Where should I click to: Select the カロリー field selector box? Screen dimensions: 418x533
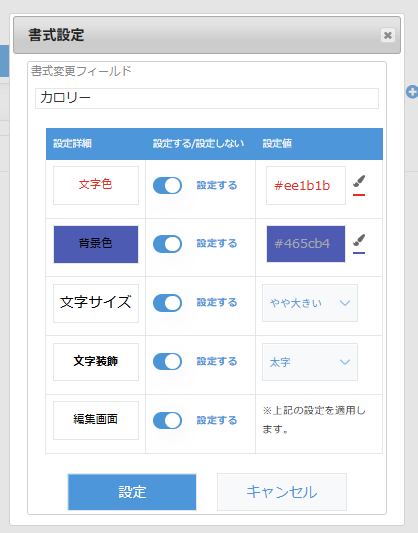pos(207,99)
